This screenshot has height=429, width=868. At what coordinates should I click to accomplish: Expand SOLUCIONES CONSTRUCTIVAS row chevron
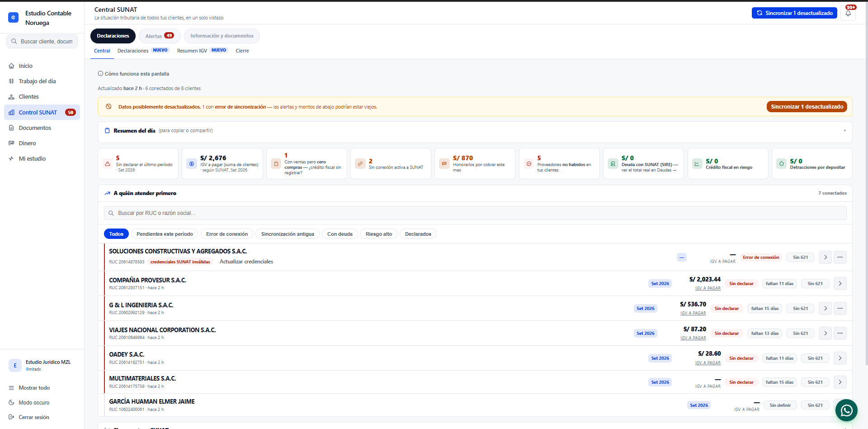[826, 257]
